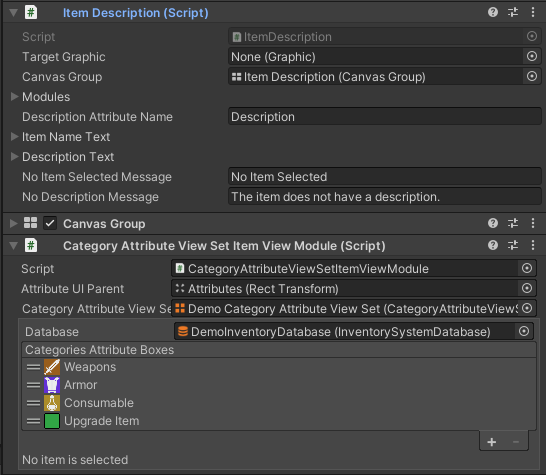The height and width of the screenshot is (475, 546).
Task: Remove selected category attribute box
Action: click(x=516, y=442)
